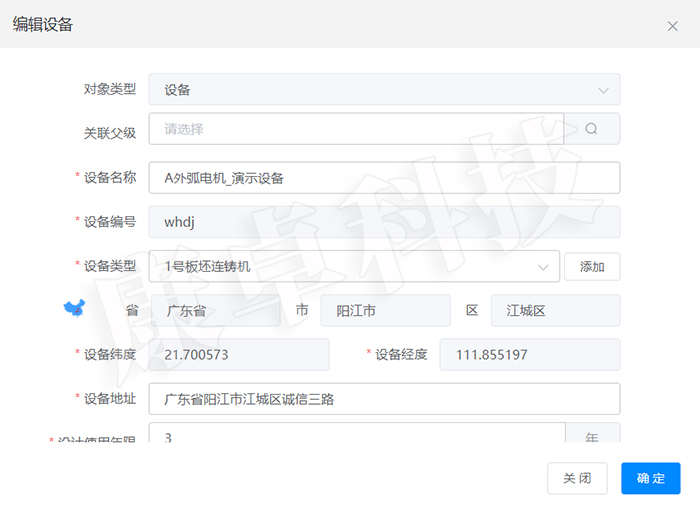700x513 pixels.
Task: Click the 关闭 button
Action: pos(577,478)
